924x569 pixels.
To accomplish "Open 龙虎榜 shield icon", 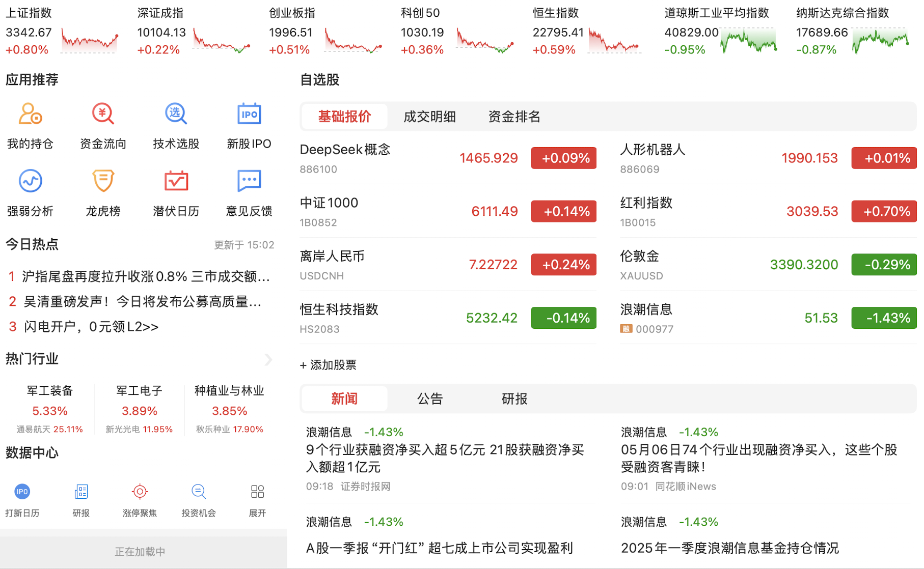I will 103,181.
